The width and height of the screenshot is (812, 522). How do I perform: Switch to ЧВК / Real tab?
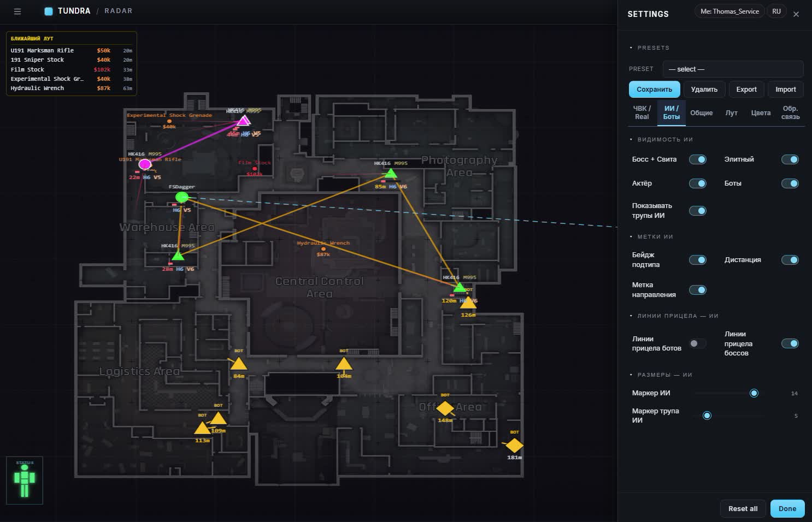coord(642,112)
